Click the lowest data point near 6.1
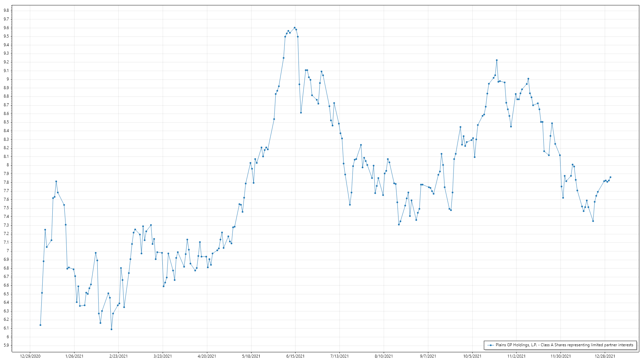 click(x=111, y=329)
